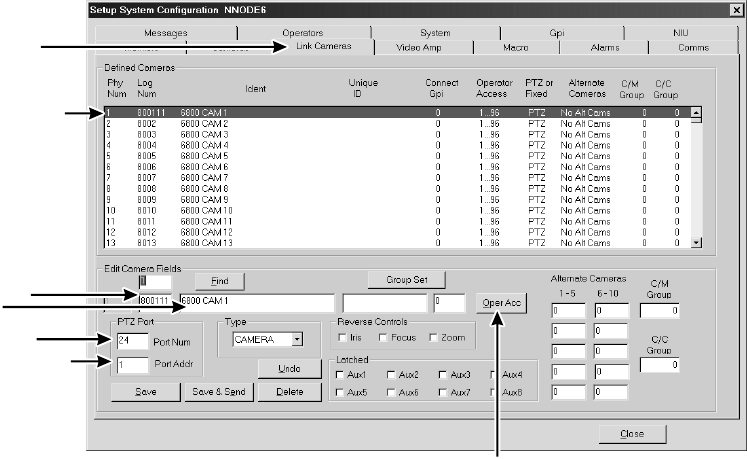Click the C/M Group input field
This screenshot has width=747, height=459.
(659, 311)
